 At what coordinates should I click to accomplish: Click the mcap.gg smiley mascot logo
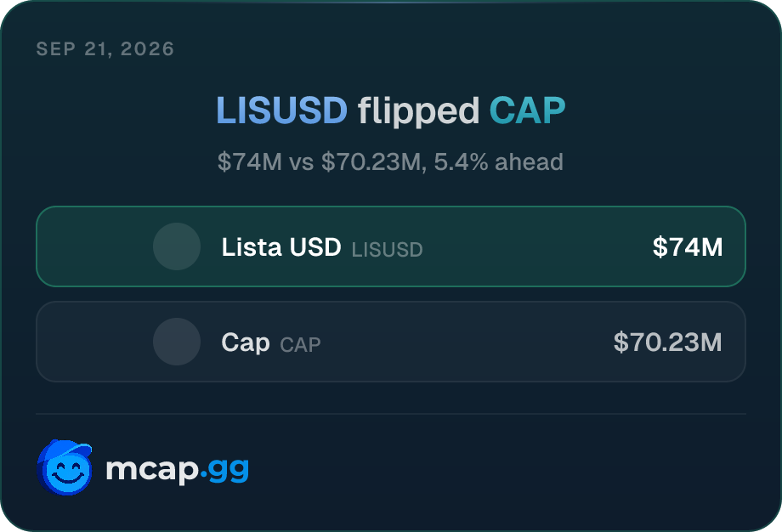point(65,467)
